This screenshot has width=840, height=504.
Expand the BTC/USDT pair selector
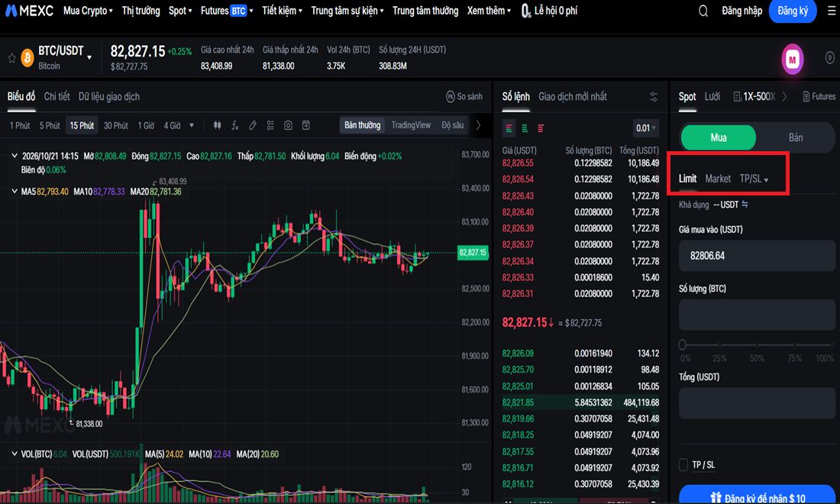[x=89, y=57]
